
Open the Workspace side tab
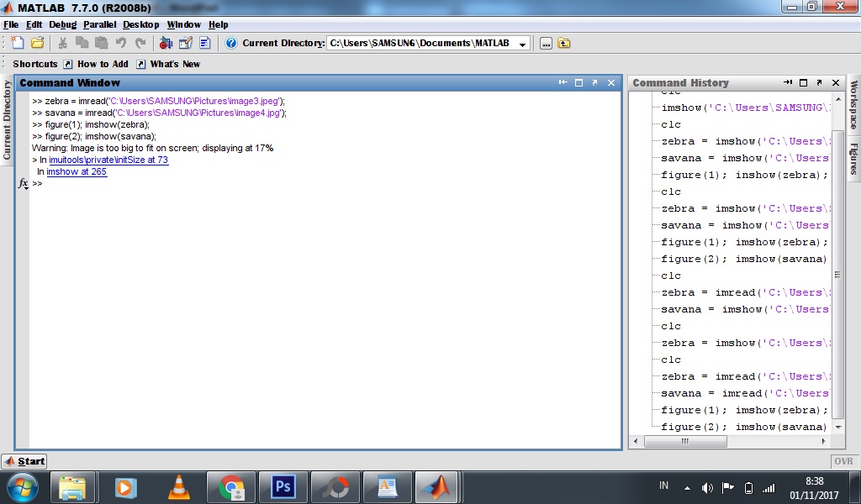click(x=854, y=105)
